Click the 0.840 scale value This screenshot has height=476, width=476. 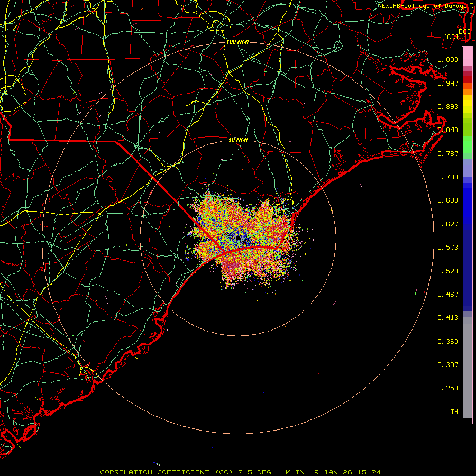tap(448, 130)
